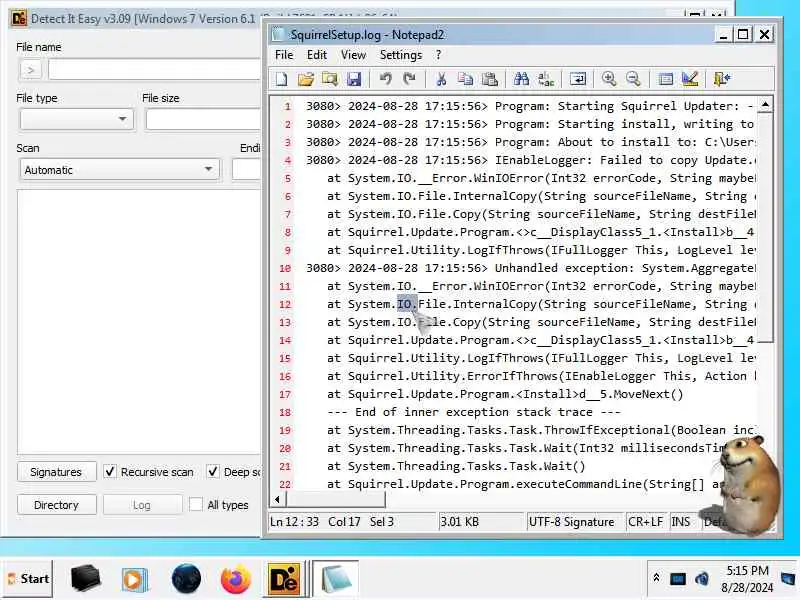Viewport: 800px width, 600px height.
Task: Open the Settings menu in Notepad2
Action: [401, 55]
